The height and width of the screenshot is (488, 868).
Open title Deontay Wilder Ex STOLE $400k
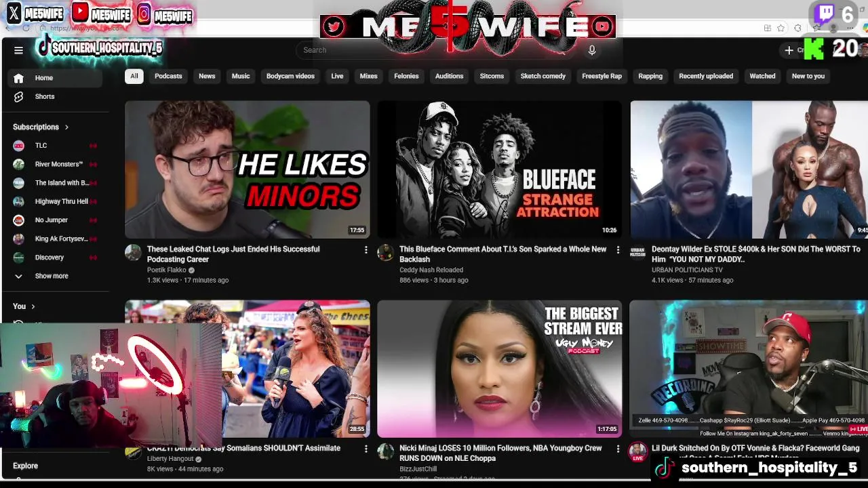[755, 255]
